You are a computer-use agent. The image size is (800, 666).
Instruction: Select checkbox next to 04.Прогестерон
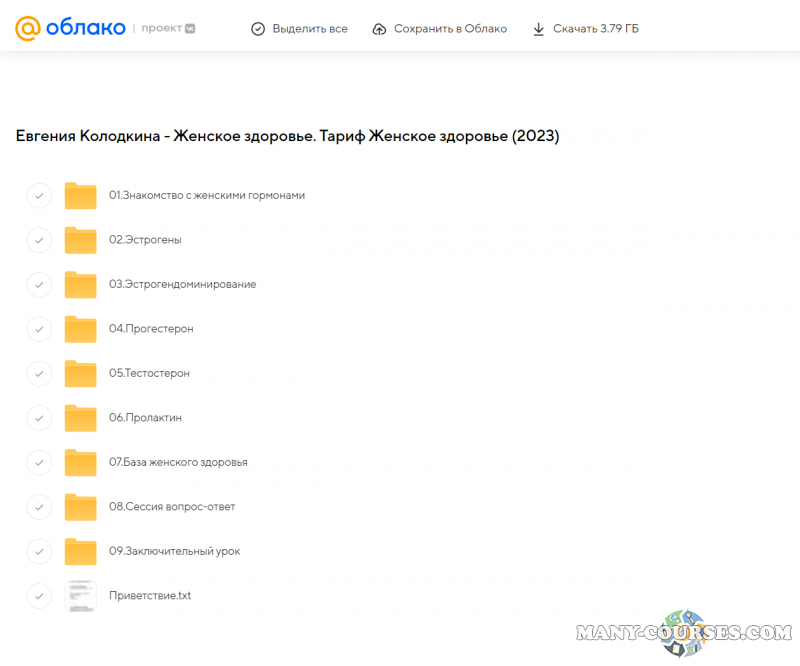[x=39, y=329]
